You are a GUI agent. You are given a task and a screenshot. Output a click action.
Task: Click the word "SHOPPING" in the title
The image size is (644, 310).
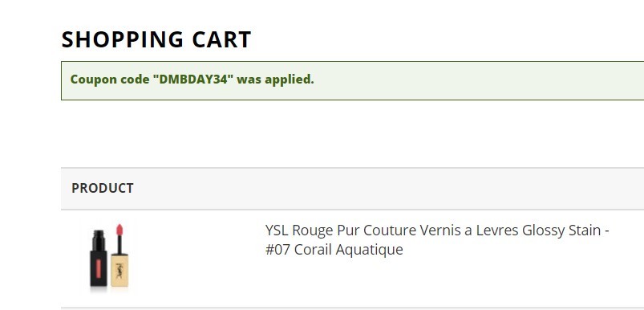(123, 40)
